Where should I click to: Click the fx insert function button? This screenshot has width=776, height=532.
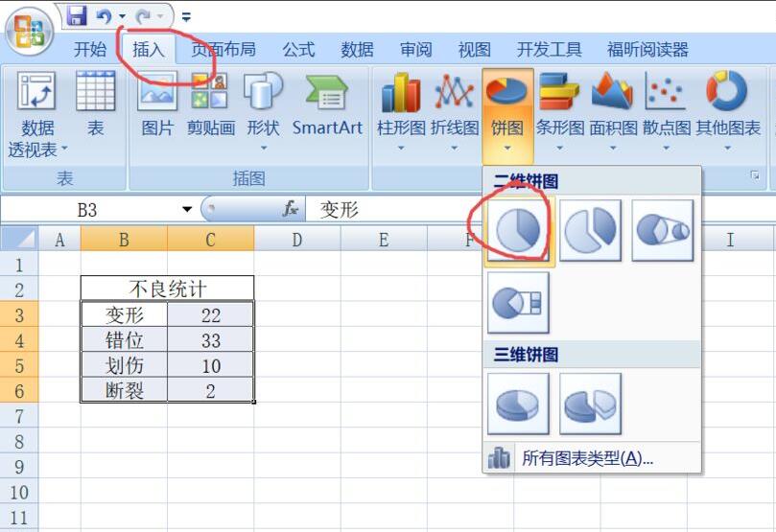(290, 209)
